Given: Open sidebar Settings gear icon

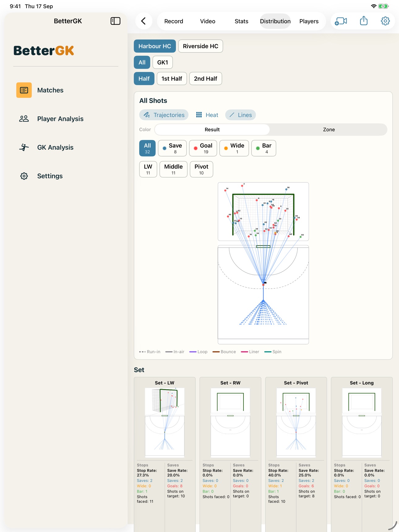Looking at the screenshot, I should tap(24, 176).
